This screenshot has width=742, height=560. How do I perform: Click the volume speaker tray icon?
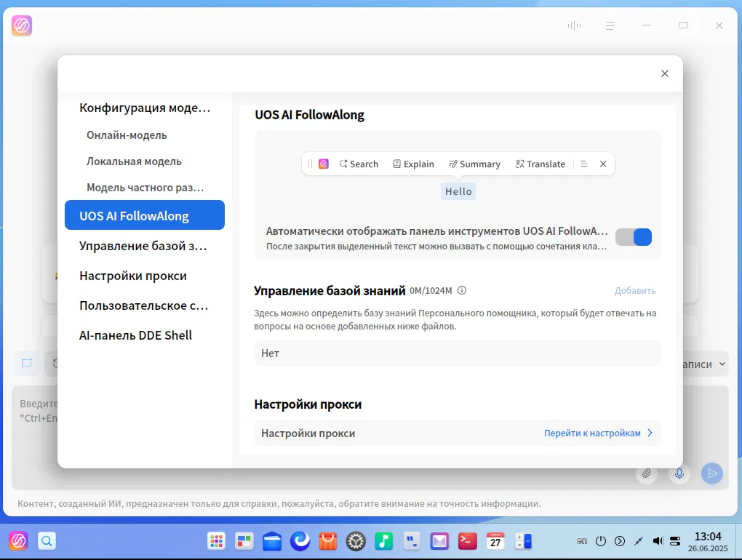(x=658, y=540)
